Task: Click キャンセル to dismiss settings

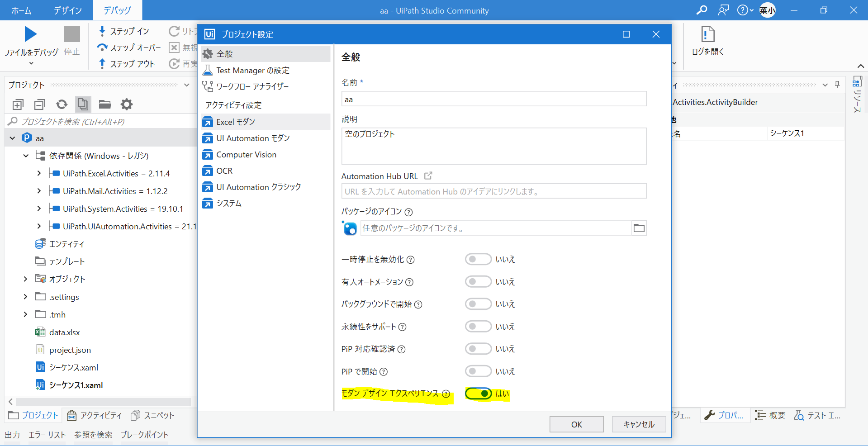Action: pyautogui.click(x=639, y=424)
